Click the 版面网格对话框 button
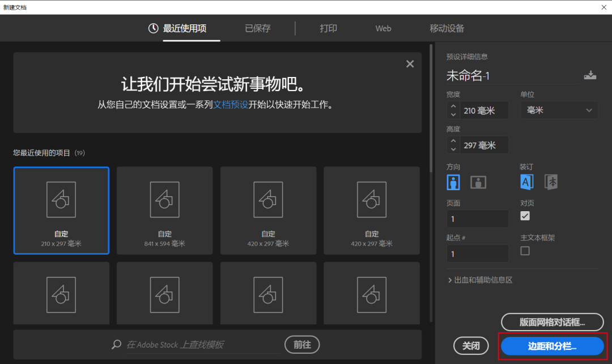 click(x=552, y=322)
